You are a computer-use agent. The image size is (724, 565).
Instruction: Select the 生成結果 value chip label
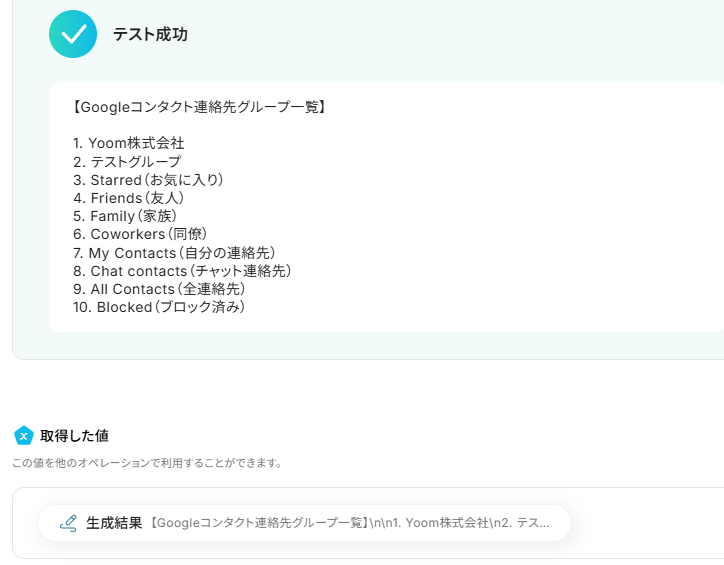114,522
